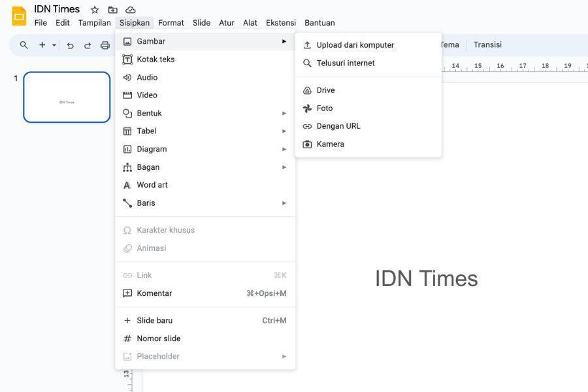Image resolution: width=588 pixels, height=392 pixels.
Task: Click the Tabel grid icon
Action: (127, 131)
